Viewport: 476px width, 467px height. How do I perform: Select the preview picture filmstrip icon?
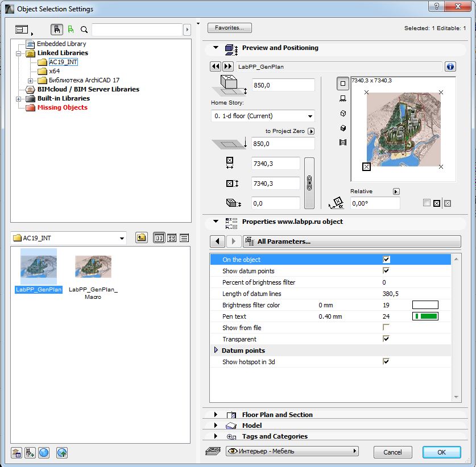[x=343, y=143]
